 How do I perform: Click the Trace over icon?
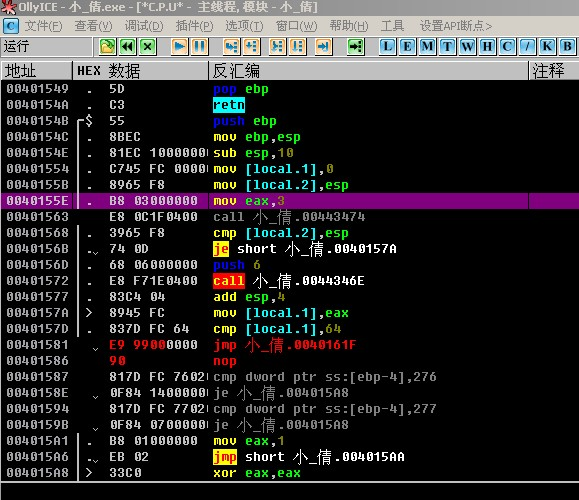point(297,47)
